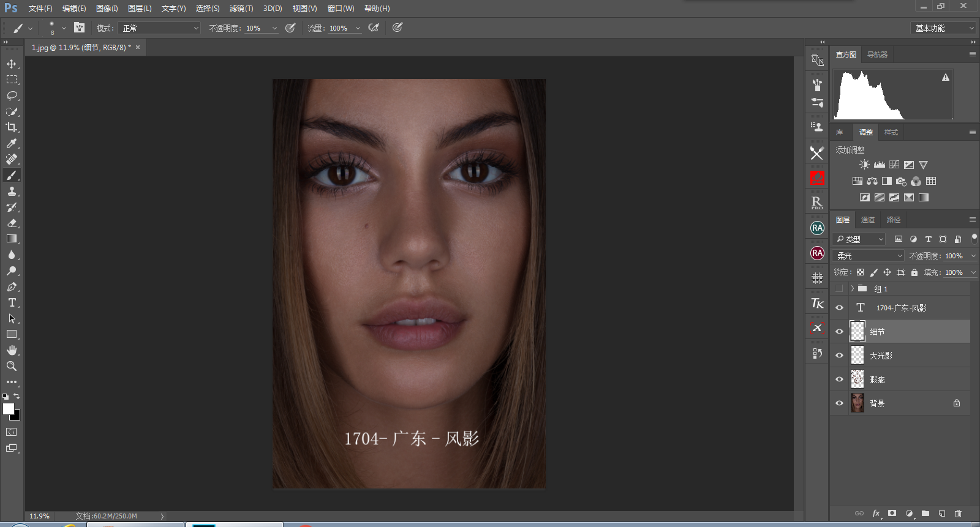This screenshot has width=980, height=527.
Task: Select the Dodge tool
Action: tap(12, 271)
